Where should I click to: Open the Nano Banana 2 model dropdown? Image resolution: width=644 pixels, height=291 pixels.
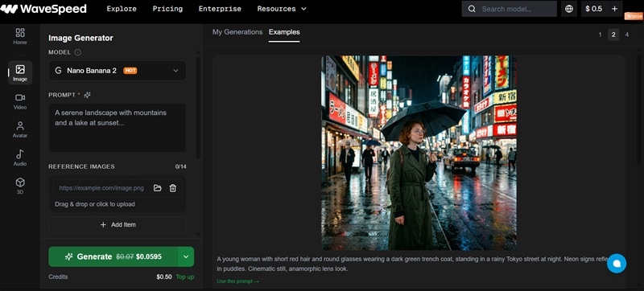117,71
